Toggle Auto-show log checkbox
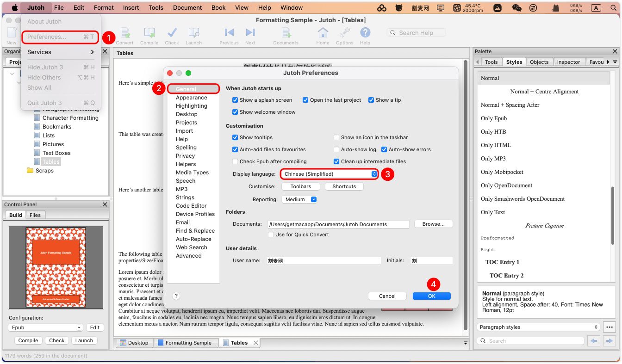The height and width of the screenshot is (364, 622). coord(337,149)
